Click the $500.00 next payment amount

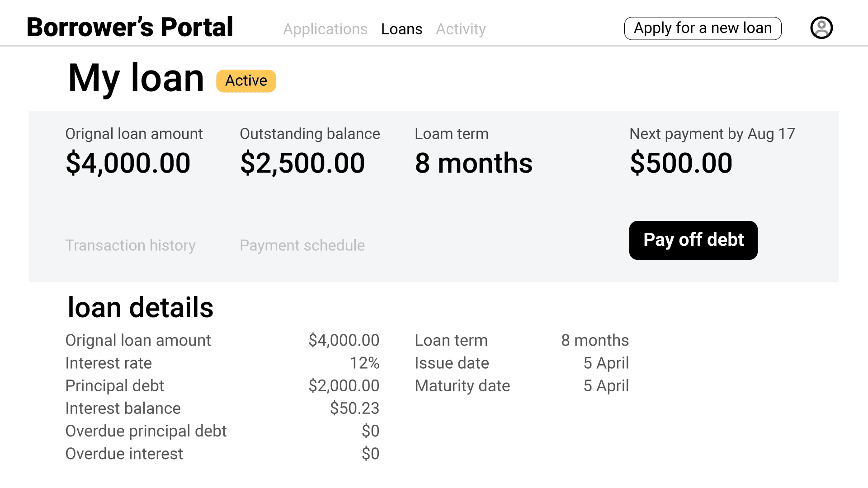click(681, 163)
